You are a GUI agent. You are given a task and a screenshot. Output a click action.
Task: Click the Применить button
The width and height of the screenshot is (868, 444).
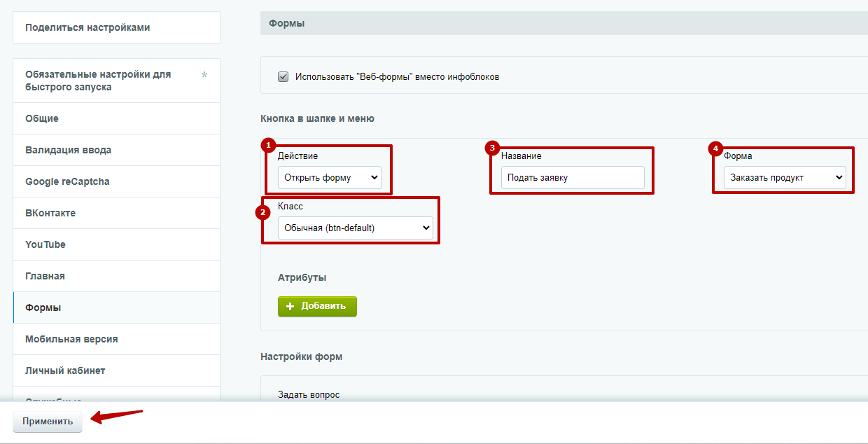point(48,422)
